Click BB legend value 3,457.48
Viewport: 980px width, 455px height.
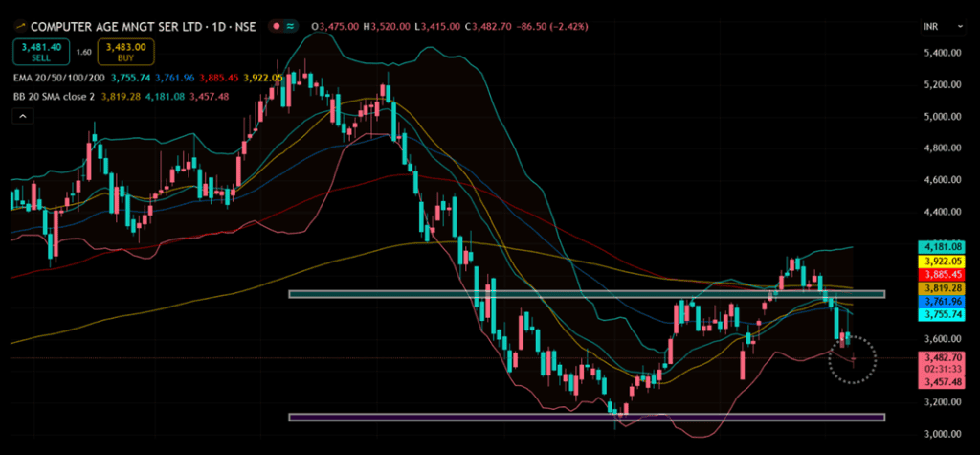[208, 97]
